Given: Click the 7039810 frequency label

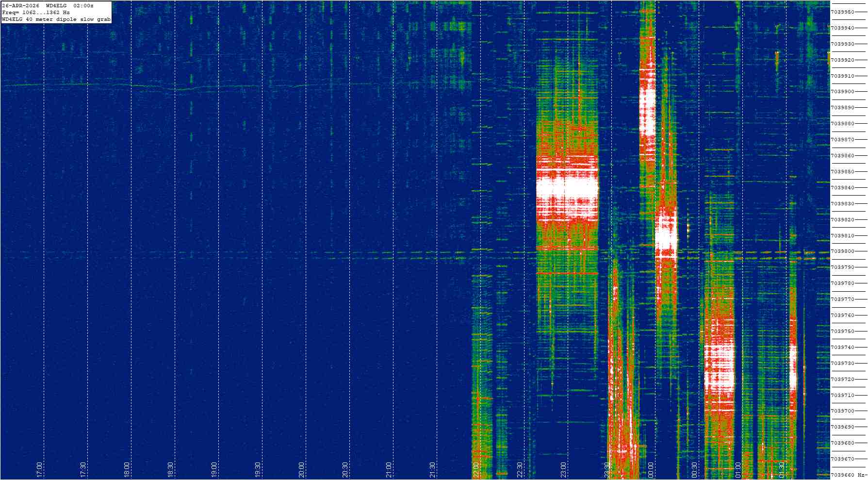Looking at the screenshot, I should coord(843,235).
